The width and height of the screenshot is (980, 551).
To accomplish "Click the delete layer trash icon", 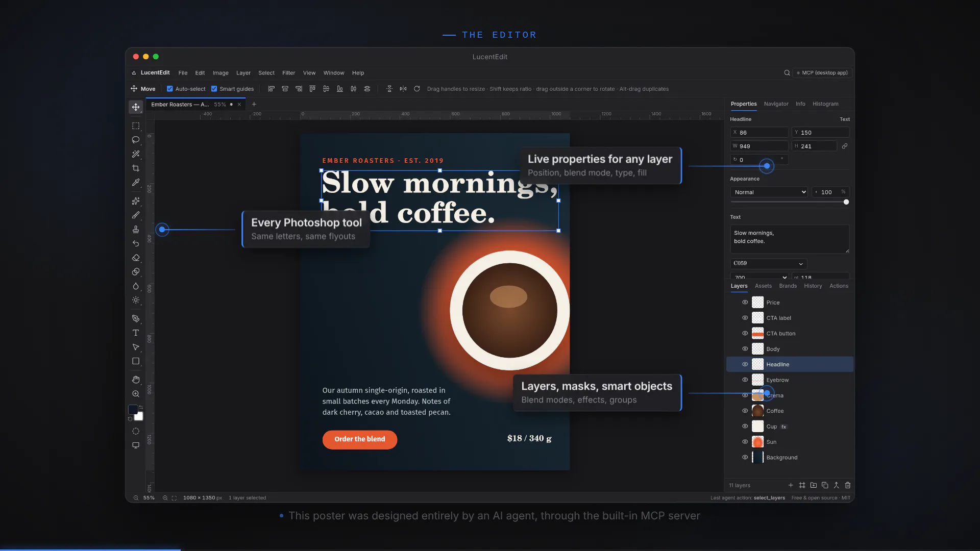I will [848, 486].
